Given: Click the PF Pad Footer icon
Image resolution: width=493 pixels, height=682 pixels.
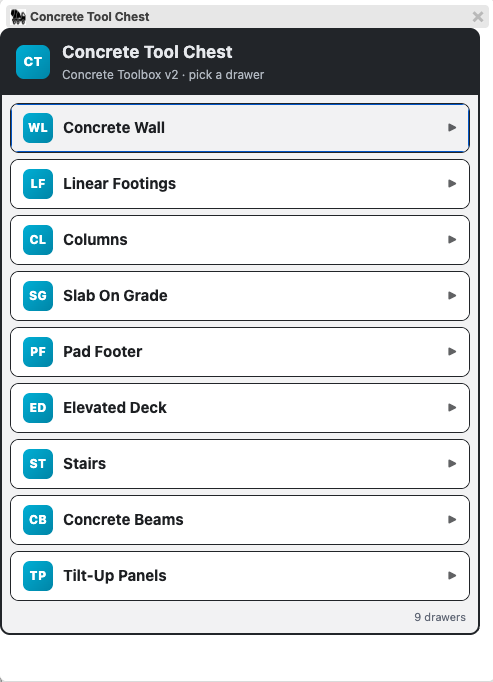Looking at the screenshot, I should (38, 352).
